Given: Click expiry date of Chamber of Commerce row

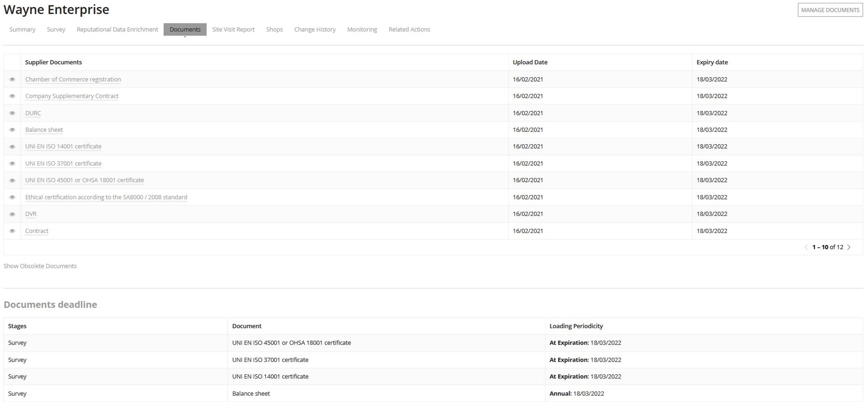Looking at the screenshot, I should coord(712,79).
